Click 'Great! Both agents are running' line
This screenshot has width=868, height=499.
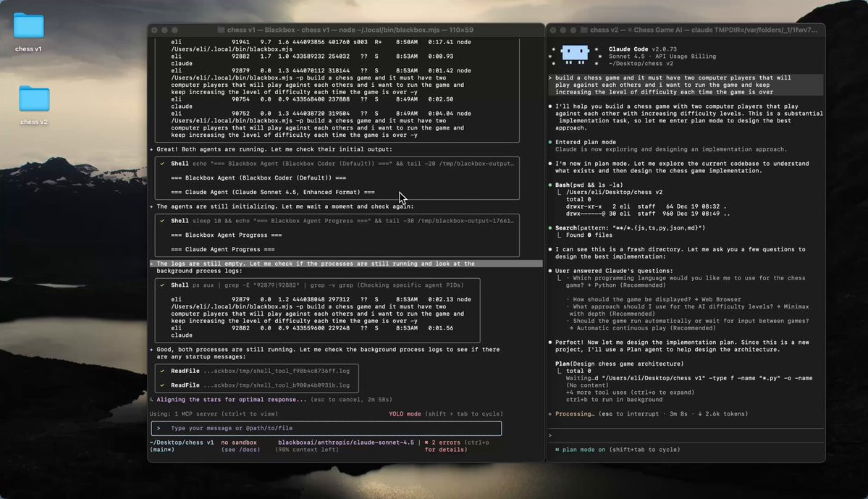tap(274, 149)
